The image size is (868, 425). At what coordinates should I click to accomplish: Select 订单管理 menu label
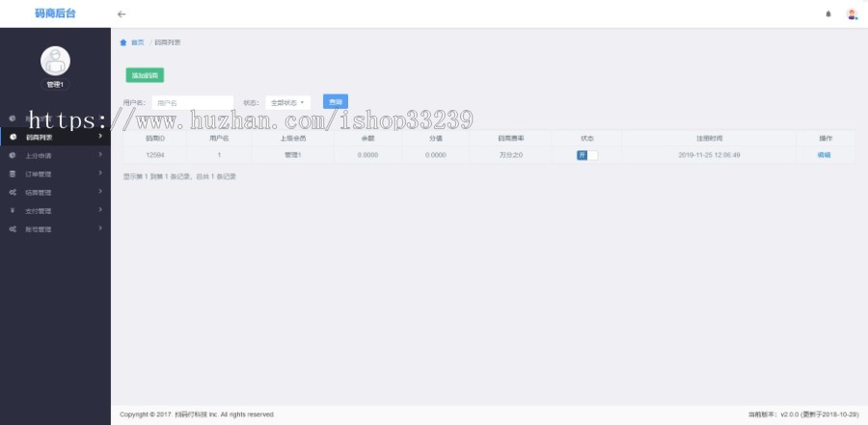[x=39, y=174]
